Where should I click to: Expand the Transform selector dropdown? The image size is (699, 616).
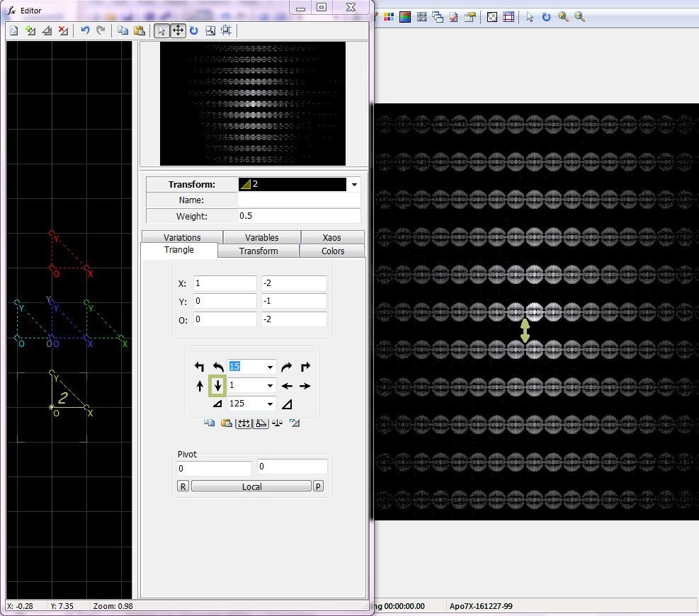point(354,185)
